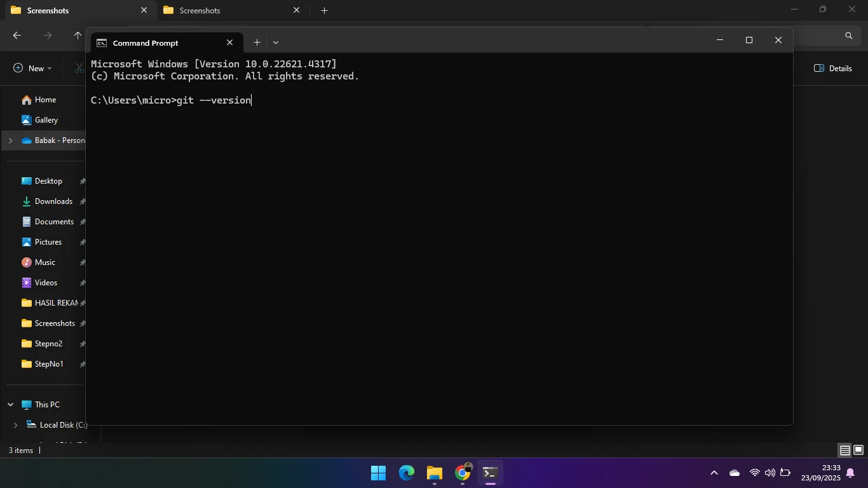Open new tab in Command Prompt
The image size is (868, 488).
click(257, 43)
